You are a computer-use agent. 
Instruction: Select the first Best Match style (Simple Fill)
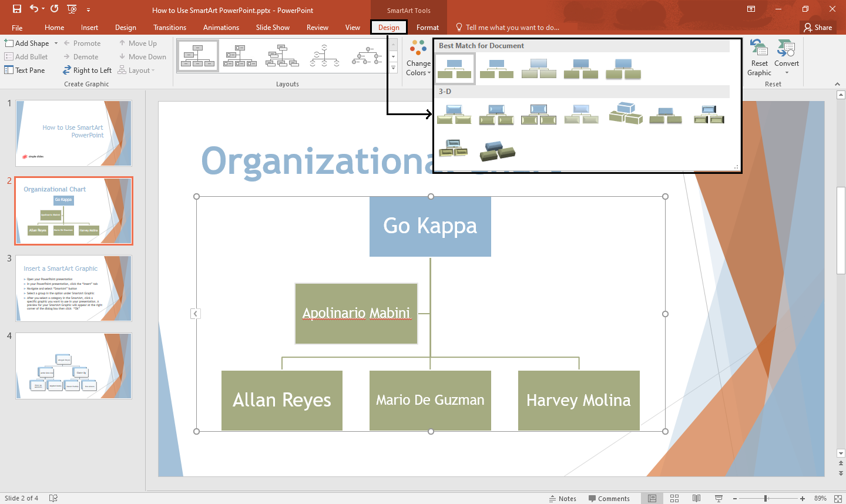[x=455, y=69]
